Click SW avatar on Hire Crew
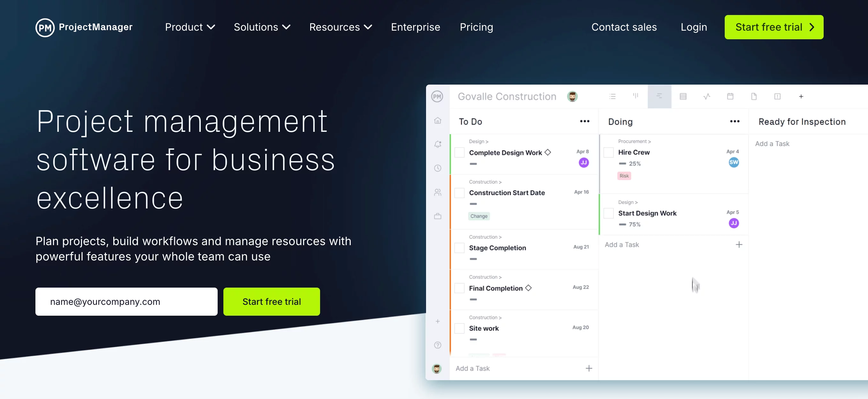 (x=734, y=162)
